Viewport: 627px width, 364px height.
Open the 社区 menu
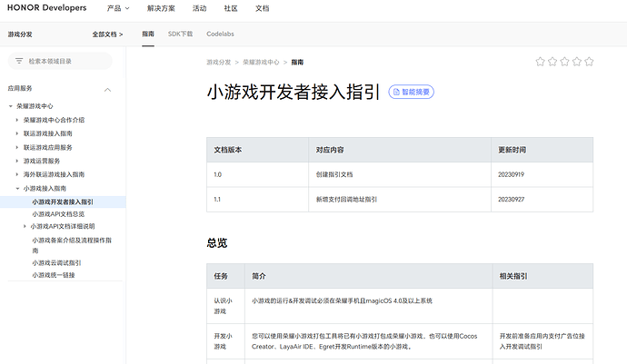(x=231, y=8)
